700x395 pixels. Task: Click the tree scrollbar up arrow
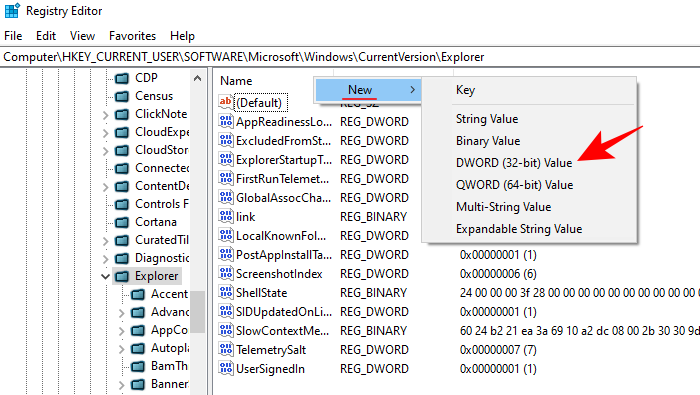(197, 79)
